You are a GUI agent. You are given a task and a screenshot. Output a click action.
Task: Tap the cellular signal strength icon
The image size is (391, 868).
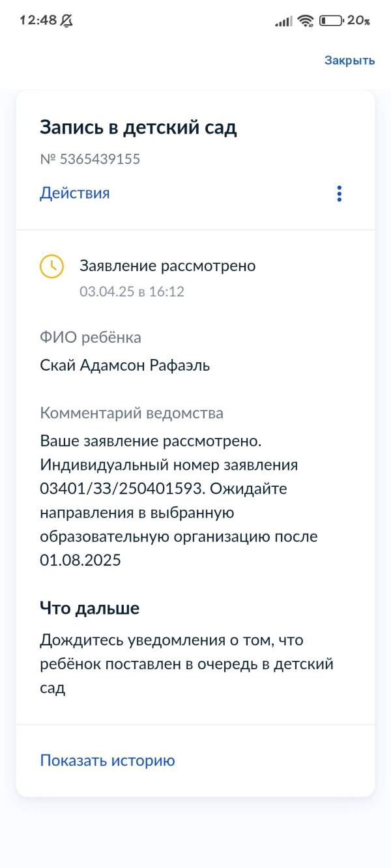coord(283,22)
